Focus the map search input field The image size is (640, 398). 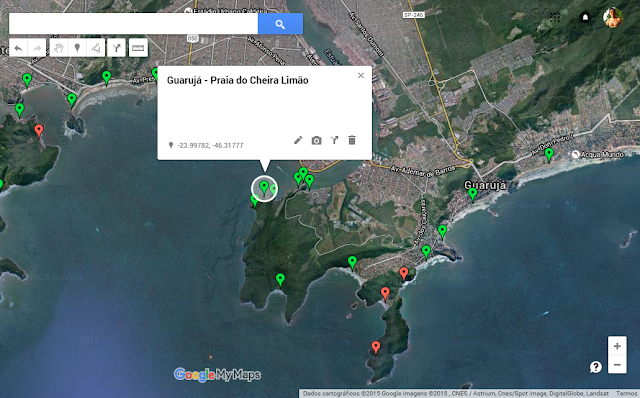coord(133,24)
